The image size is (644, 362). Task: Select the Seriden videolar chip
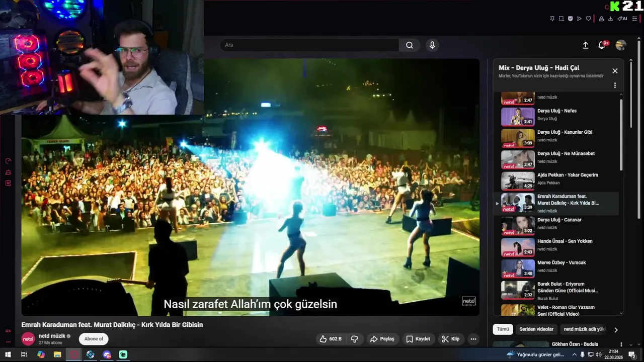pos(536,329)
